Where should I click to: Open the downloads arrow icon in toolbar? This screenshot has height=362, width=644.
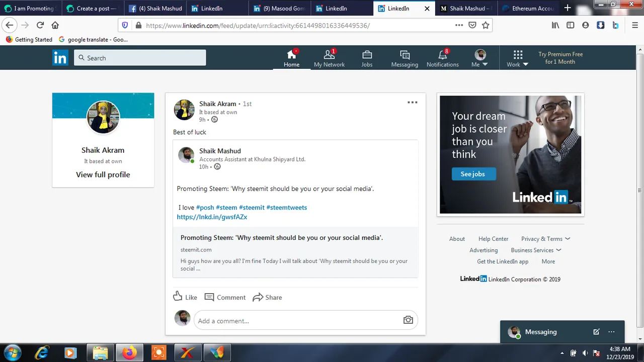click(x=600, y=25)
